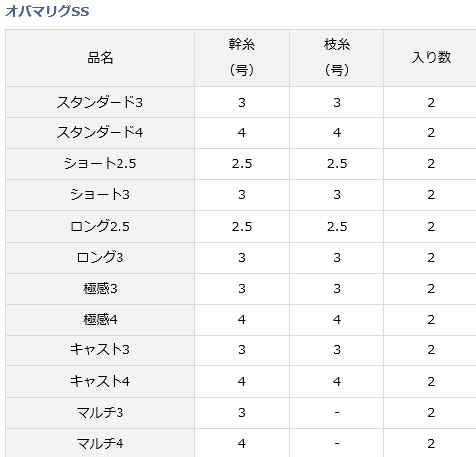Click the 入り数 value for スタンダード3
This screenshot has width=476, height=457.
(x=430, y=102)
